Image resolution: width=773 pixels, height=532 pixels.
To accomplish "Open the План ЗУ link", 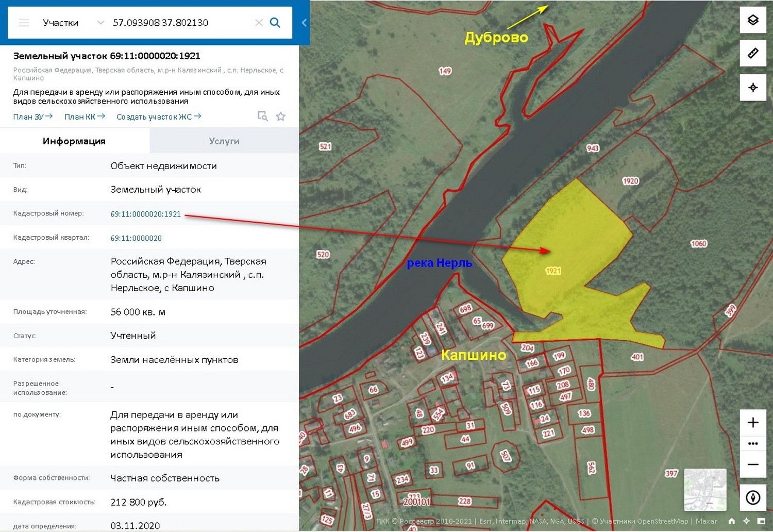I will 33,117.
